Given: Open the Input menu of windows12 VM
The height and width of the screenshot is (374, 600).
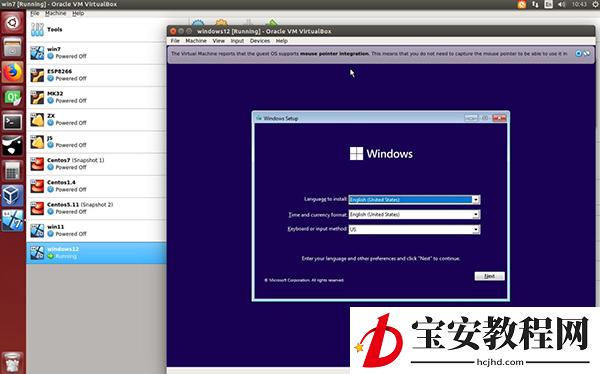Looking at the screenshot, I should point(237,41).
